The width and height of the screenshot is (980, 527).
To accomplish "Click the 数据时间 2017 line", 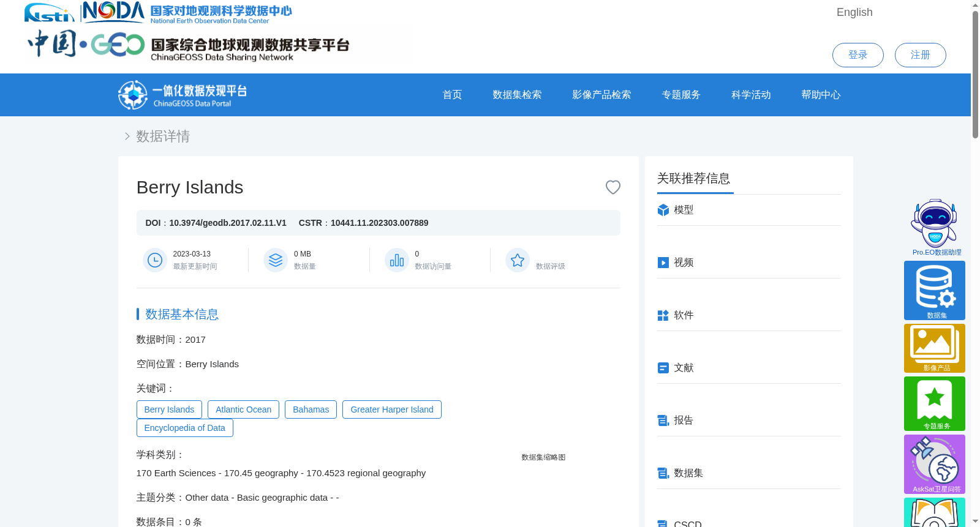I will point(171,340).
